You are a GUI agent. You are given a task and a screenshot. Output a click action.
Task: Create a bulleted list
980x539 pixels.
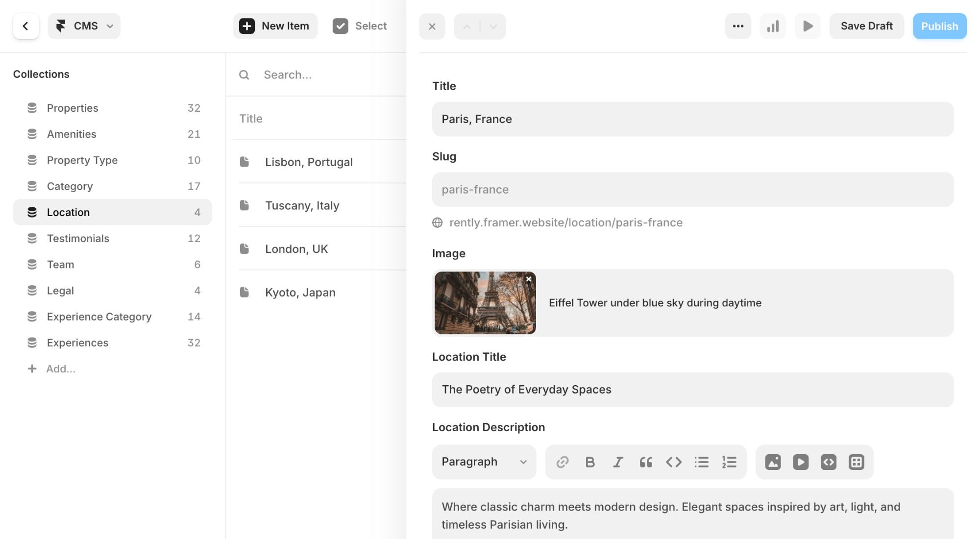(701, 462)
